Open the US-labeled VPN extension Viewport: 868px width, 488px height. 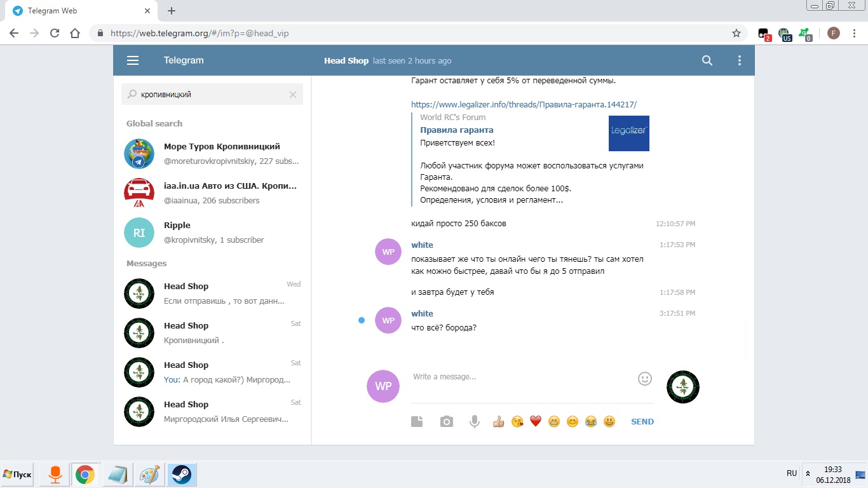pyautogui.click(x=785, y=34)
